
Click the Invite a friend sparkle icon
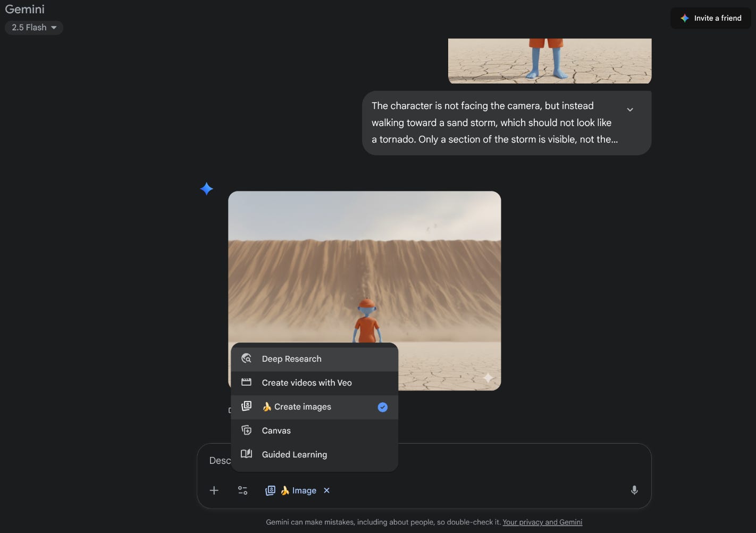[685, 18]
